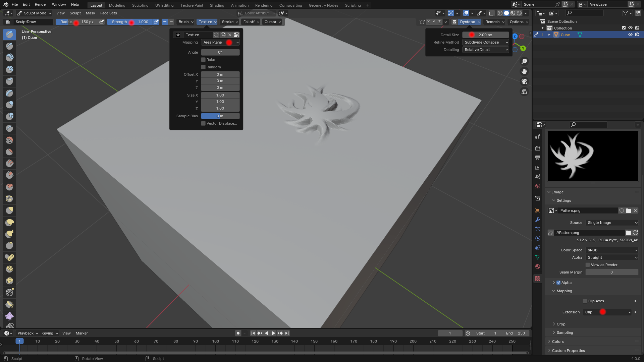Viewport: 644px width, 362px height.
Task: Enable the Flip Axes checkbox
Action: pos(585,301)
